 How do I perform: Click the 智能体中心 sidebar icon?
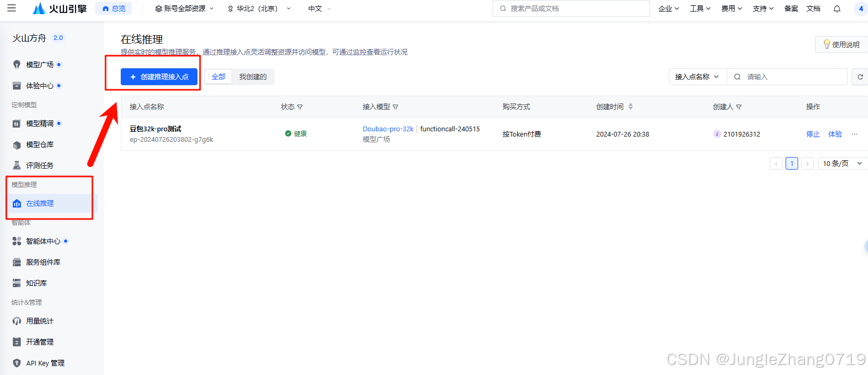pyautogui.click(x=17, y=241)
